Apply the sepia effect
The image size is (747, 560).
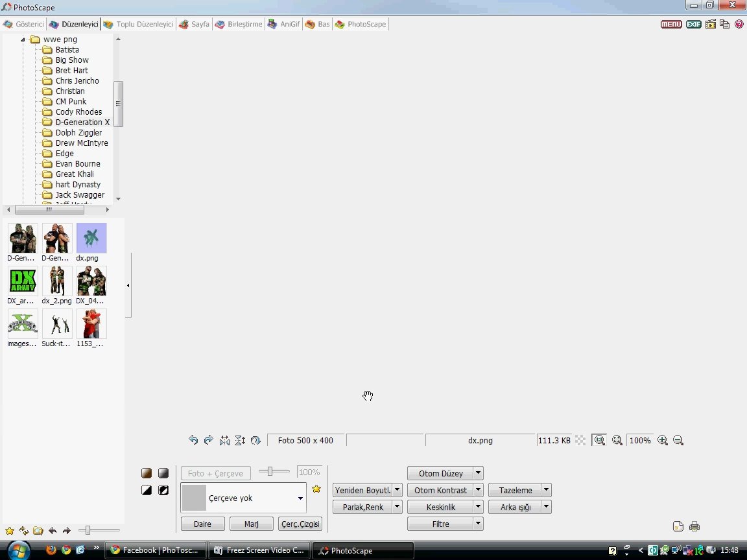pos(147,473)
